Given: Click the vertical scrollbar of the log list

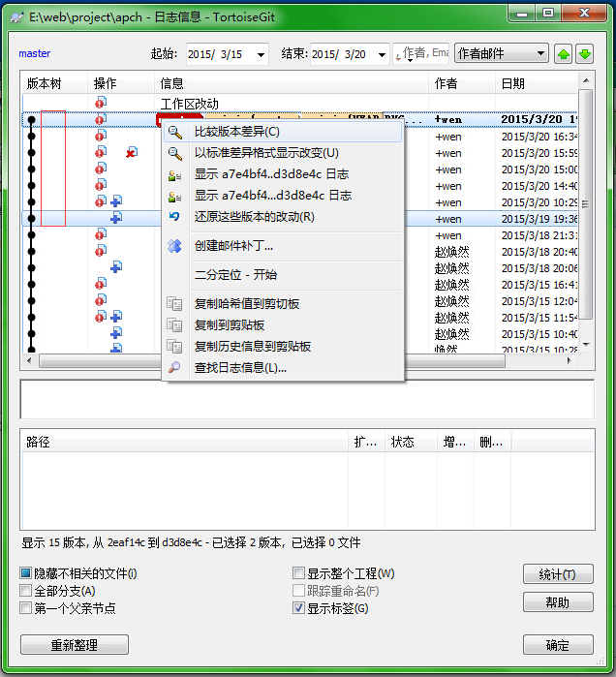Looking at the screenshot, I should pyautogui.click(x=585, y=223).
